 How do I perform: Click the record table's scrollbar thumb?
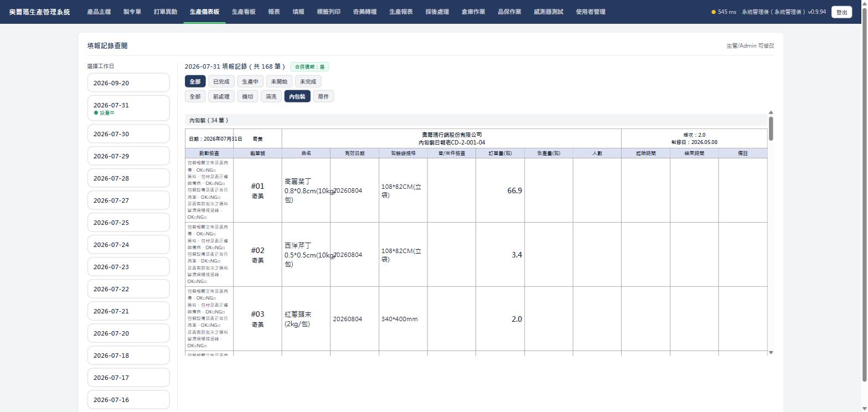click(x=771, y=128)
